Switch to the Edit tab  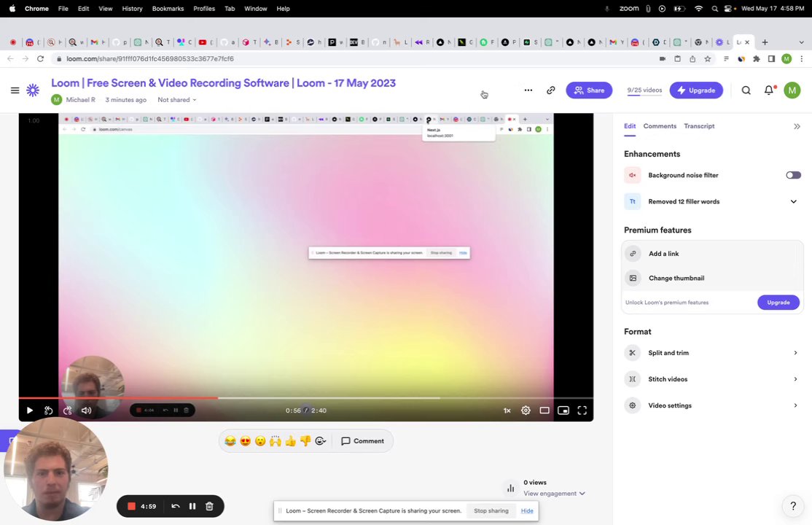(630, 126)
